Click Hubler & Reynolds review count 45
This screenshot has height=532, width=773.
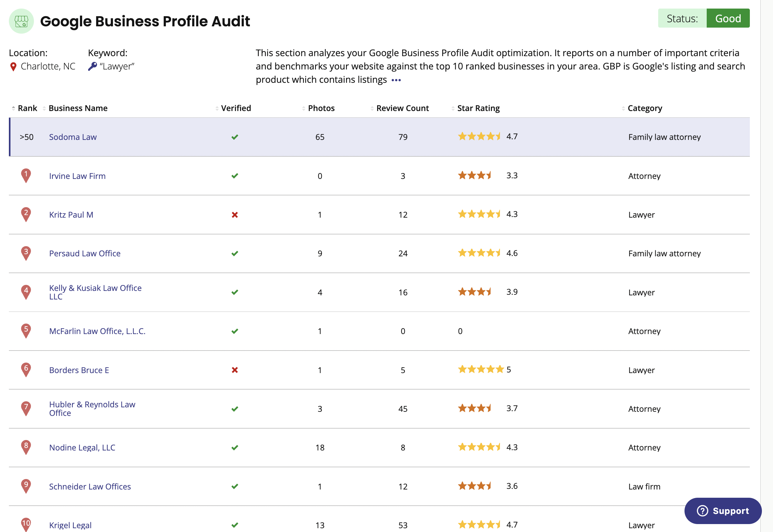pyautogui.click(x=403, y=409)
